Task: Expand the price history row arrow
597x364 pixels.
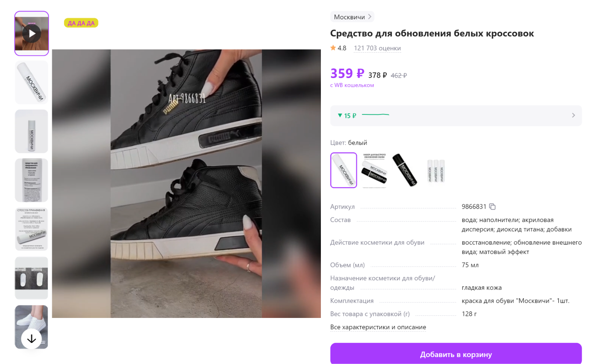Action: click(573, 115)
